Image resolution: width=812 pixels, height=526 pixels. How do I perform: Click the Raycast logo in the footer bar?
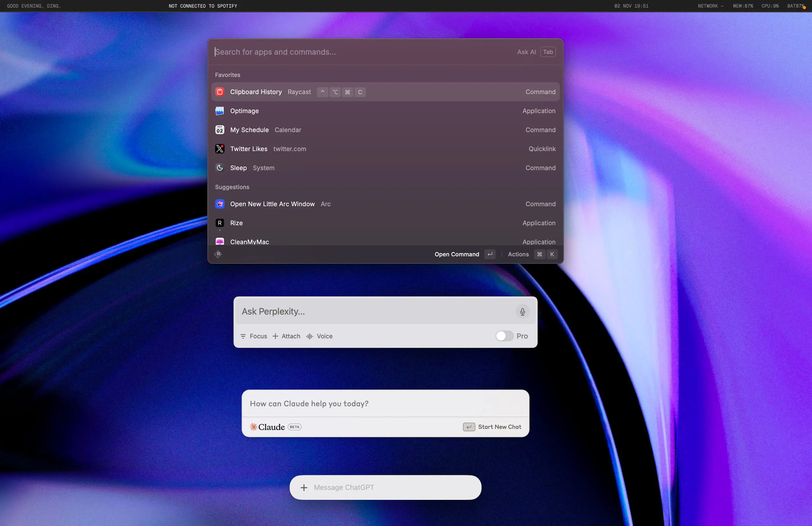pyautogui.click(x=218, y=254)
